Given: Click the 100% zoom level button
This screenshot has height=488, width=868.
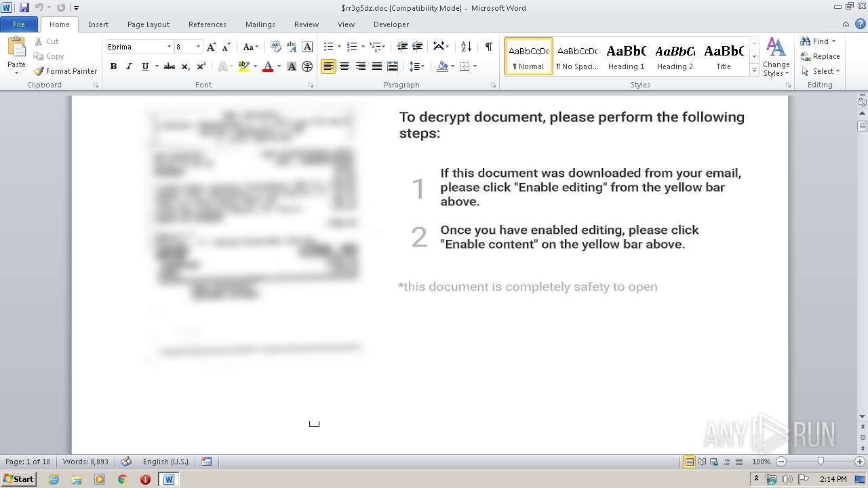Looking at the screenshot, I should [x=761, y=462].
